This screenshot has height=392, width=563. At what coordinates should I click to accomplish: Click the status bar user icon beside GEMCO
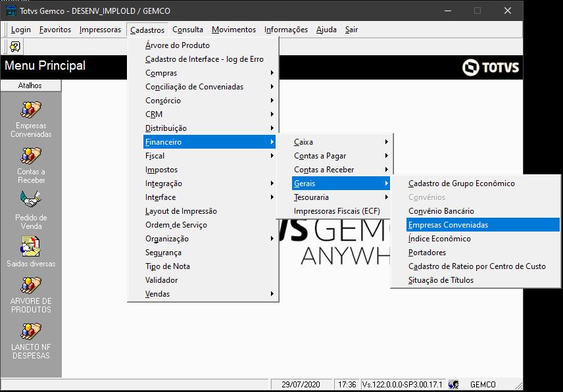pos(454,385)
